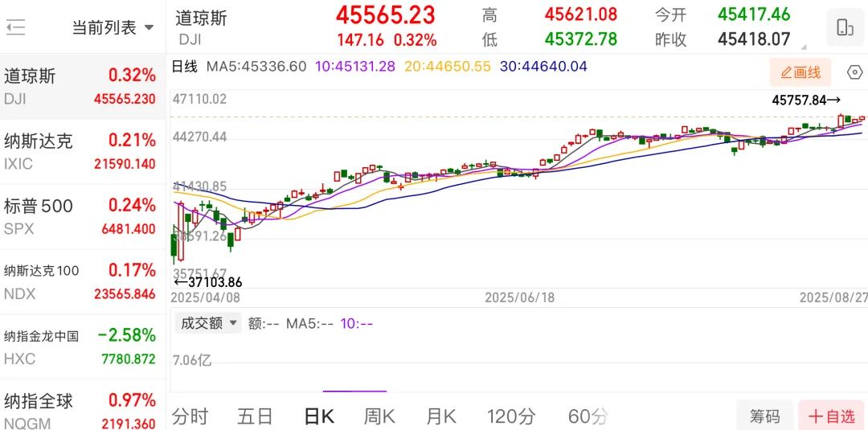Click the purple 10:45131.28 MA value
This screenshot has width=868, height=430.
tap(355, 67)
